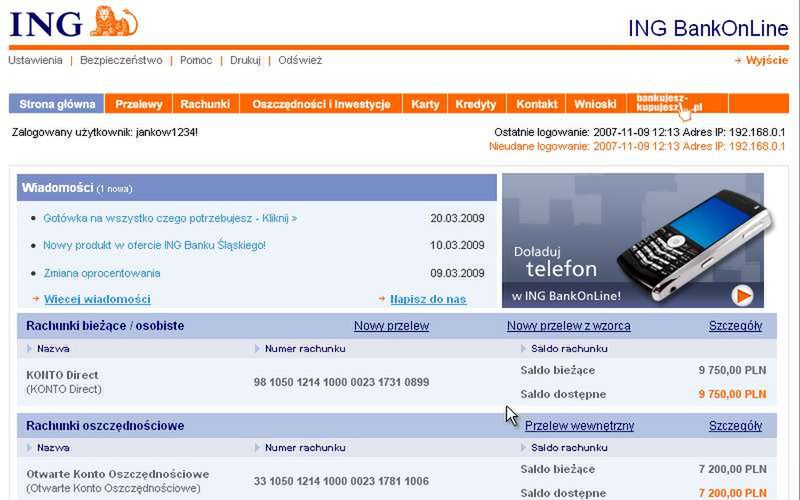Click the Doładuj telefon banner image
Viewport: 800px width, 500px height.
coord(633,240)
